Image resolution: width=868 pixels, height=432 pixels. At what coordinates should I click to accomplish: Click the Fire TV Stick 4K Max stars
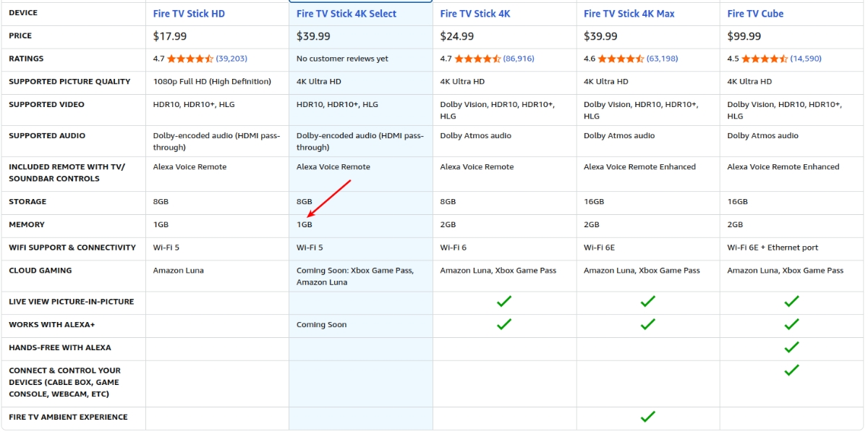point(621,59)
